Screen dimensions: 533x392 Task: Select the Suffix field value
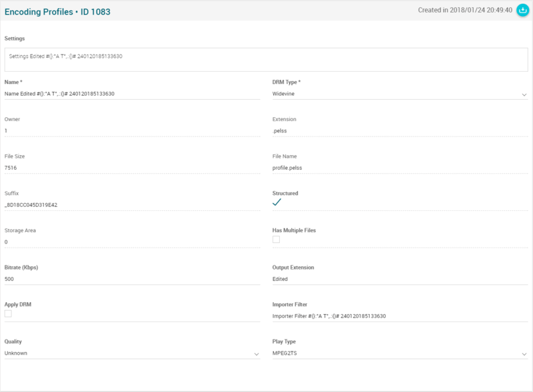coord(132,205)
